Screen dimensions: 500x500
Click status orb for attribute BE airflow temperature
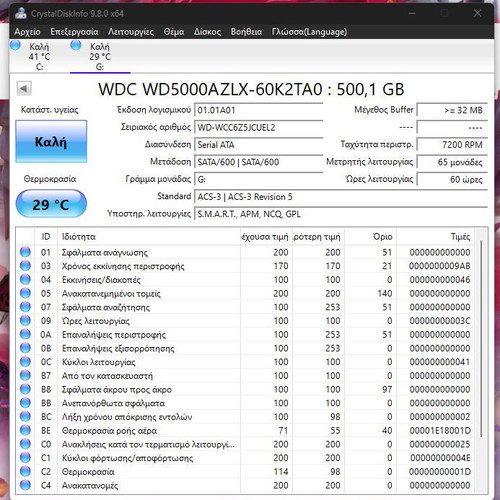(25, 430)
